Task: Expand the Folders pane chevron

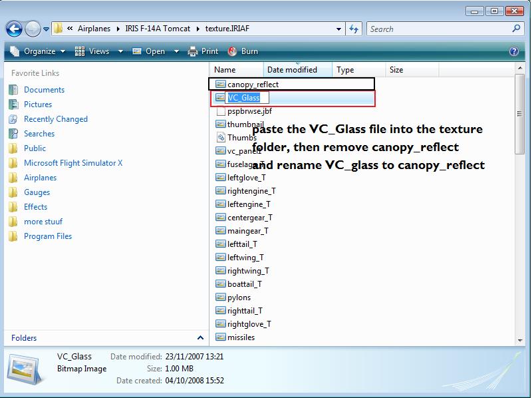Action: [200, 338]
